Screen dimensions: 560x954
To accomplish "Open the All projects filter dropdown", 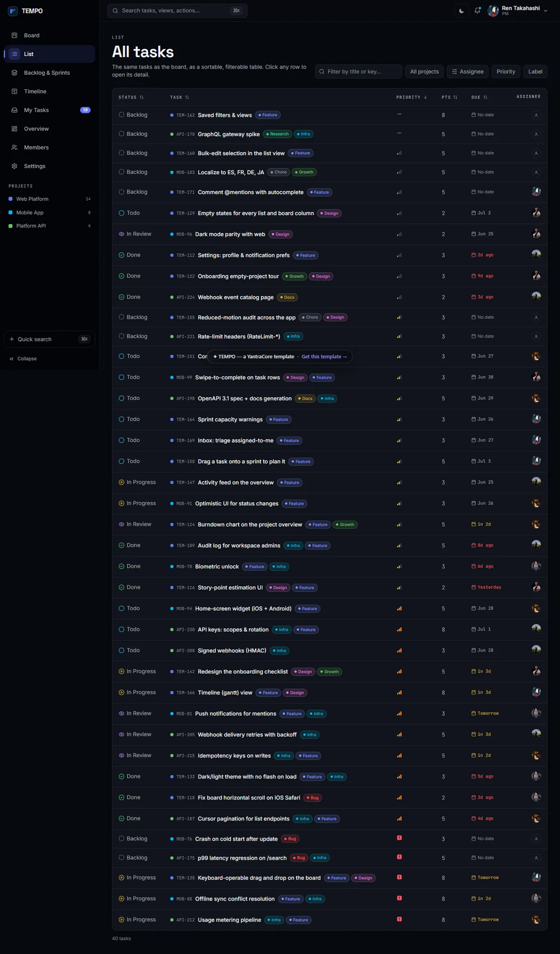I will click(424, 71).
